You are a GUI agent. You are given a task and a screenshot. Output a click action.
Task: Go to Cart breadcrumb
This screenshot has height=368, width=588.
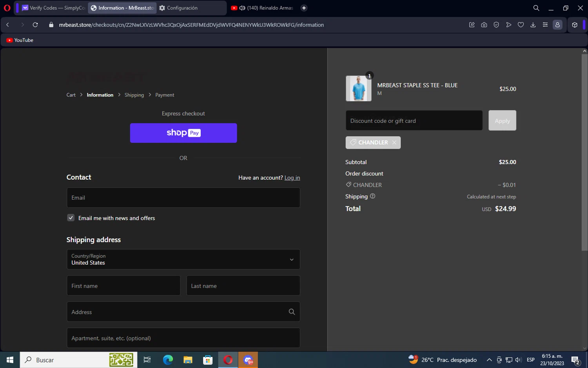(71, 95)
